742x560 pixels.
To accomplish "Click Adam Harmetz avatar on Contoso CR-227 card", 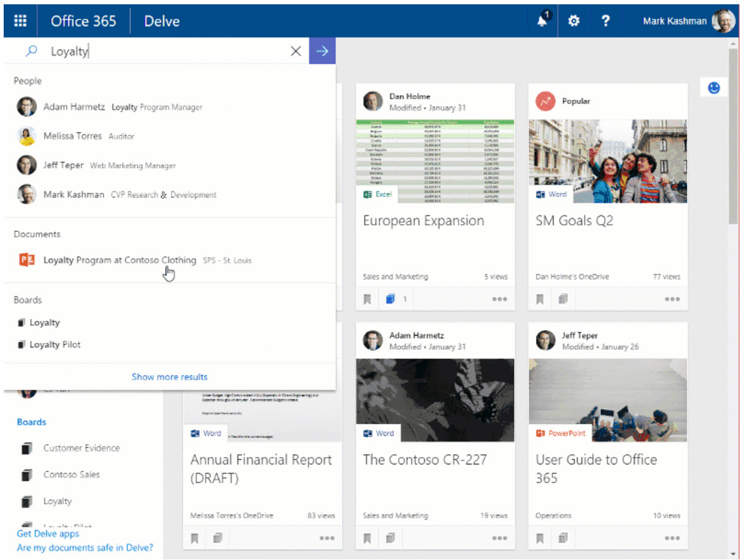I will point(373,340).
